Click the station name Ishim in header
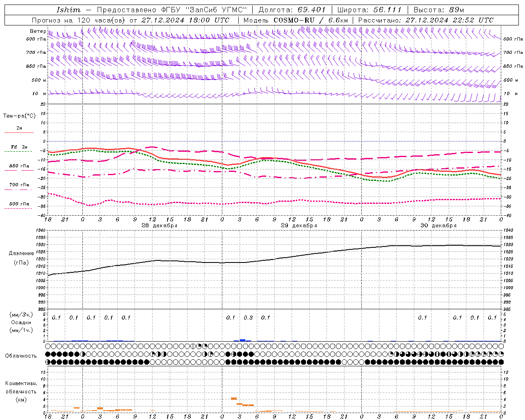Image resolution: width=525 pixels, height=420 pixels. tap(68, 10)
